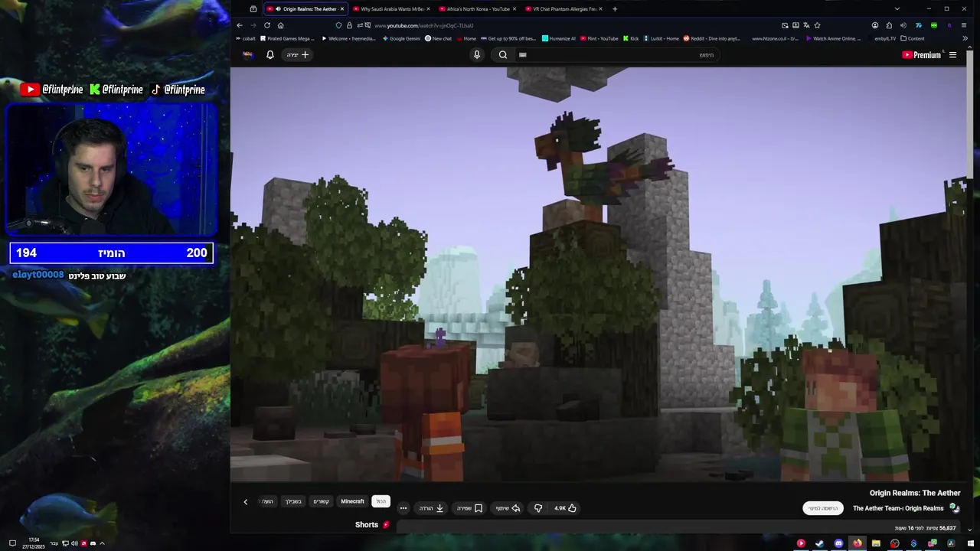This screenshot has height=551, width=980.
Task: Select the Minecraft filter chip
Action: coord(352,501)
